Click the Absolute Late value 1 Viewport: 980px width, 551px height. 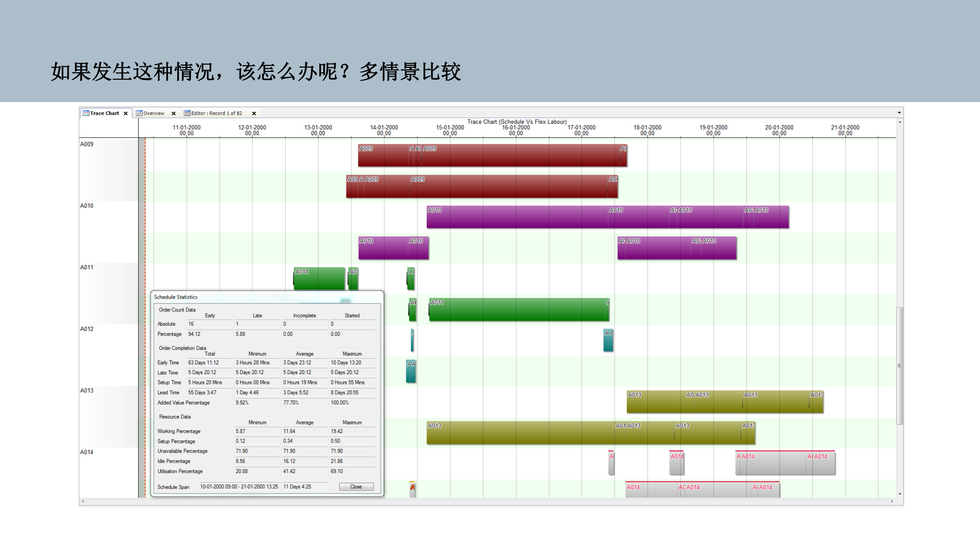[x=257, y=324]
